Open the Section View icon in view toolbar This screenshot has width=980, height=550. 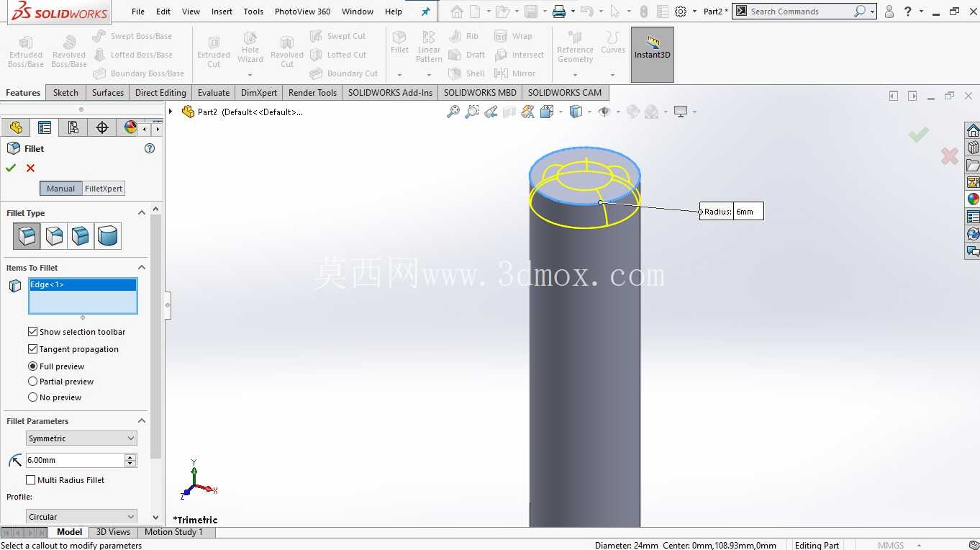pos(509,112)
